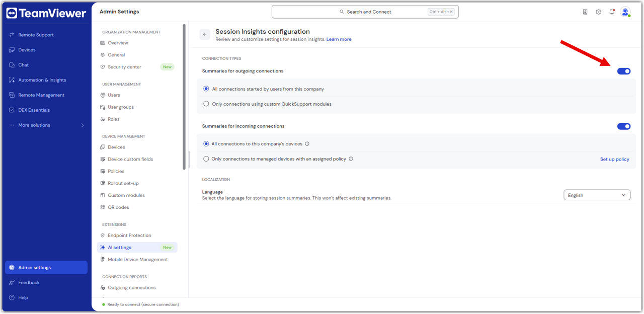The image size is (644, 314).
Task: Click the TeamViewer logo
Action: (46, 14)
